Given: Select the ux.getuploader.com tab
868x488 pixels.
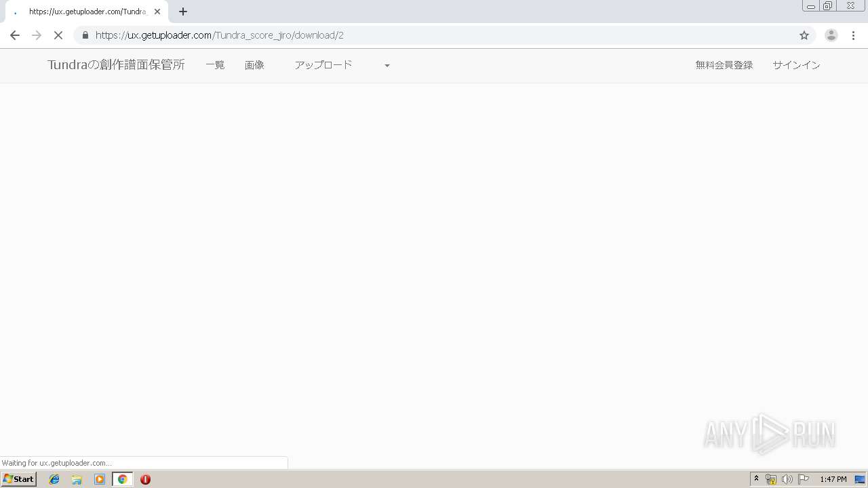Looking at the screenshot, I should pyautogui.click(x=86, y=12).
